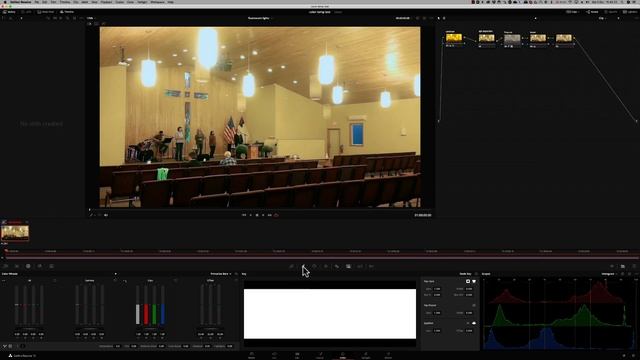Toggle the Nodes panel
The width and height of the screenshot is (640, 360).
click(592, 12)
